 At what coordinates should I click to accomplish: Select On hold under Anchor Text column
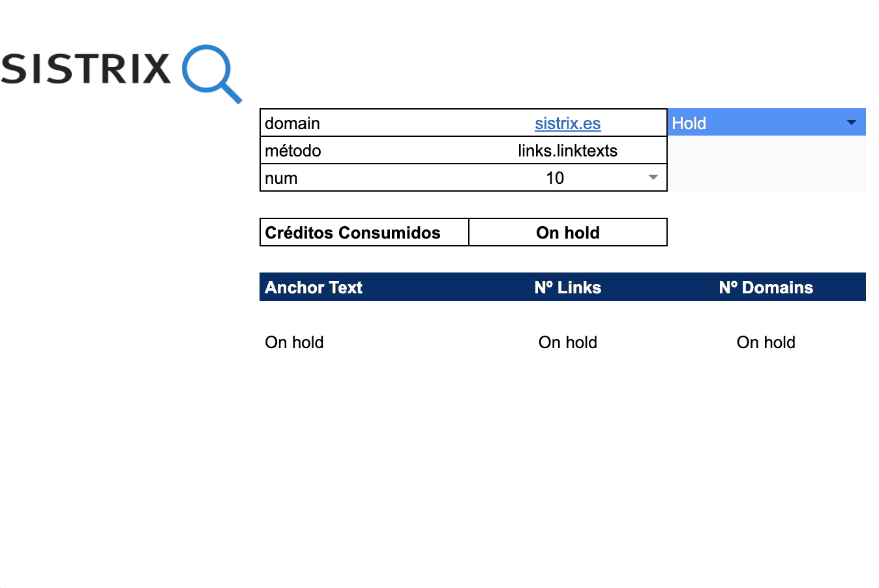click(x=294, y=342)
